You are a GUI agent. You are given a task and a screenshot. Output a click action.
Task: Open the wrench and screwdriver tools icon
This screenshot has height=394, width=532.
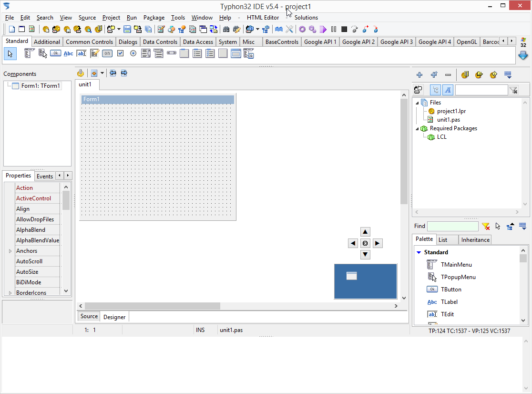pos(289,30)
